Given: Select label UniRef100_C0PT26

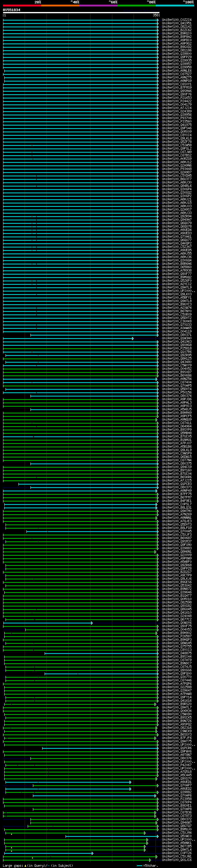Looking at the screenshot, I should [x=177, y=853].
